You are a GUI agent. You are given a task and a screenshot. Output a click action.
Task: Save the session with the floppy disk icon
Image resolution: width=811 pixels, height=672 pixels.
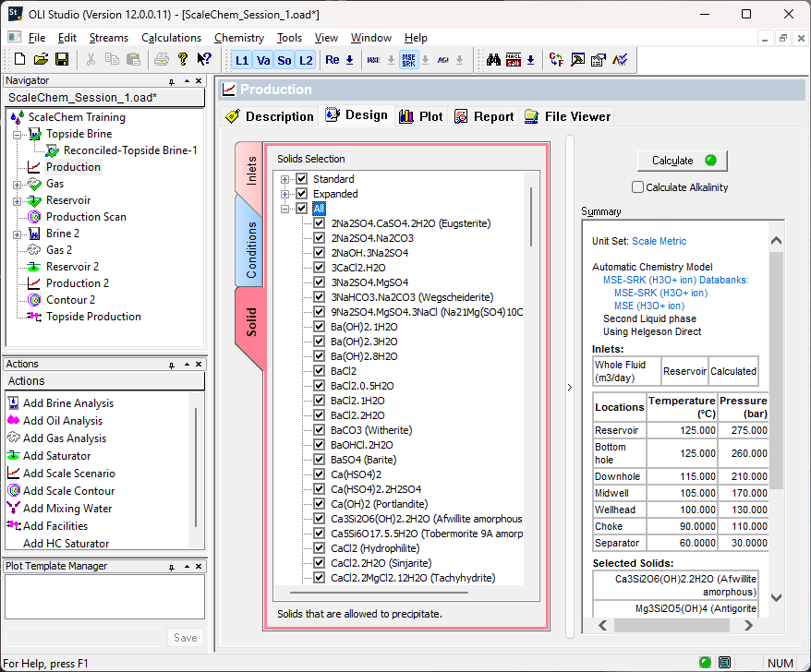(62, 59)
